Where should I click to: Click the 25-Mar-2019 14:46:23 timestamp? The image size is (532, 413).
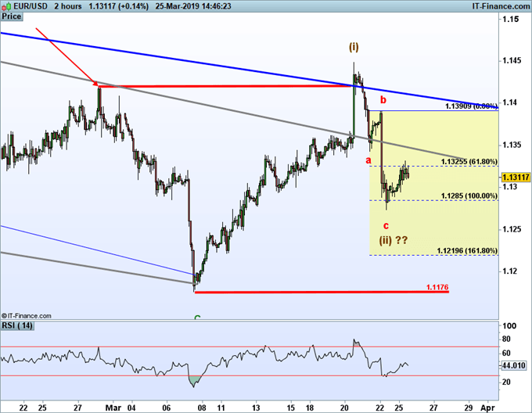pos(193,6)
